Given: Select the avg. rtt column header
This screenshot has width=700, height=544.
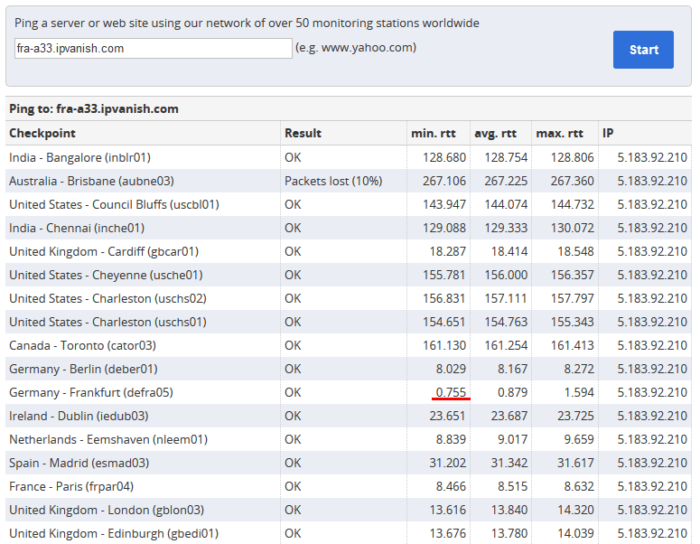Looking at the screenshot, I should coord(495,133).
